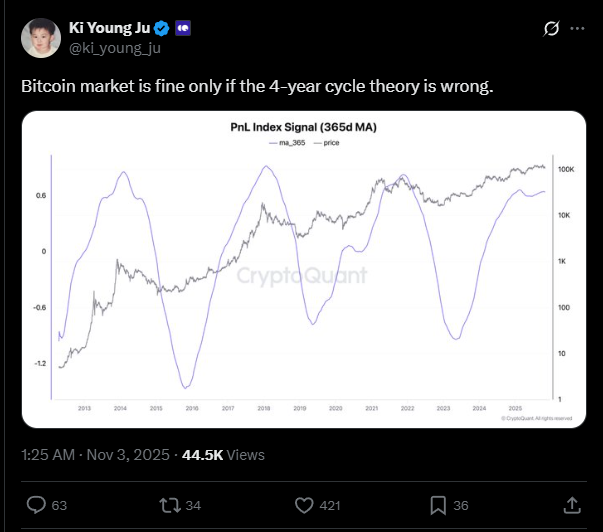View the 44.5K Views analytics link
Image resolution: width=603 pixels, height=532 pixels.
point(222,455)
